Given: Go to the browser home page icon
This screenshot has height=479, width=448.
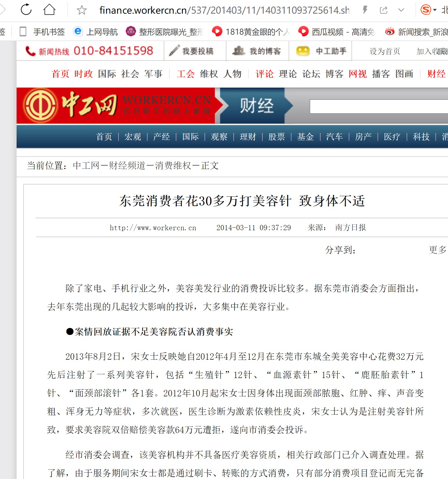Looking at the screenshot, I should (49, 10).
